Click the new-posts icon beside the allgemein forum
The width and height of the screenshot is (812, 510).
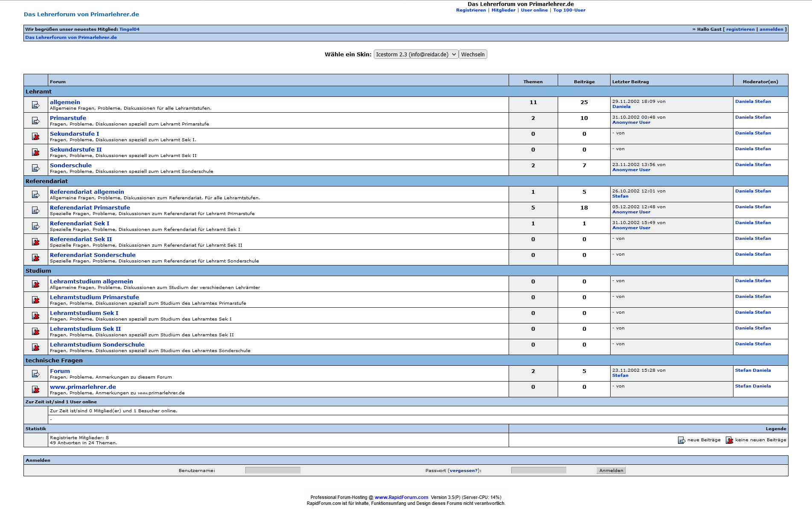point(36,105)
